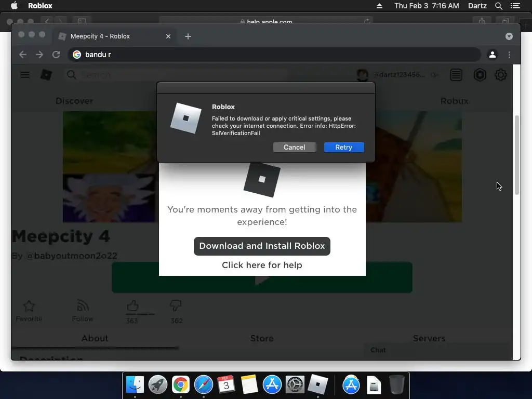
Task: Open Spotlight search in menu bar
Action: point(498,6)
